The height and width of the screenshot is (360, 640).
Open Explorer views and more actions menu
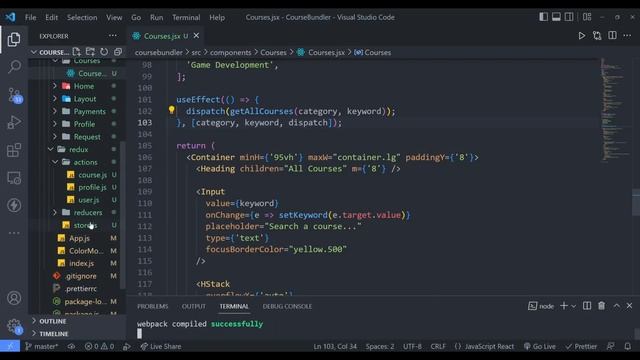[x=113, y=36]
